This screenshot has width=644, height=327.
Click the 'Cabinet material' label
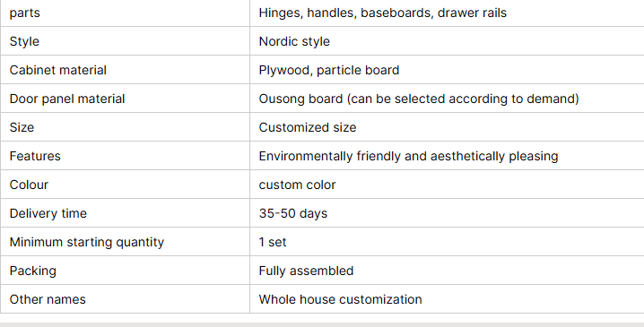coord(58,70)
